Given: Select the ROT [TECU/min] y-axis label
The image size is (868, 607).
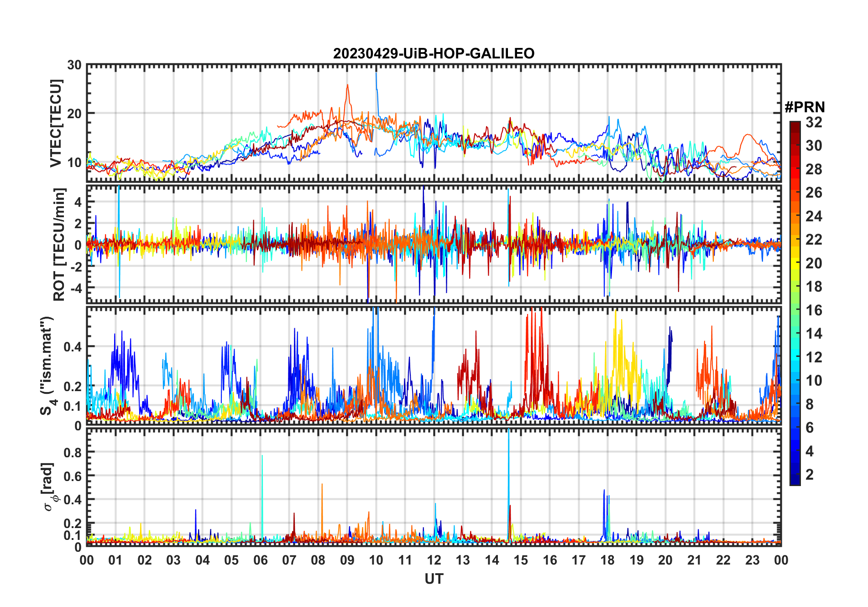Looking at the screenshot, I should click(59, 244).
